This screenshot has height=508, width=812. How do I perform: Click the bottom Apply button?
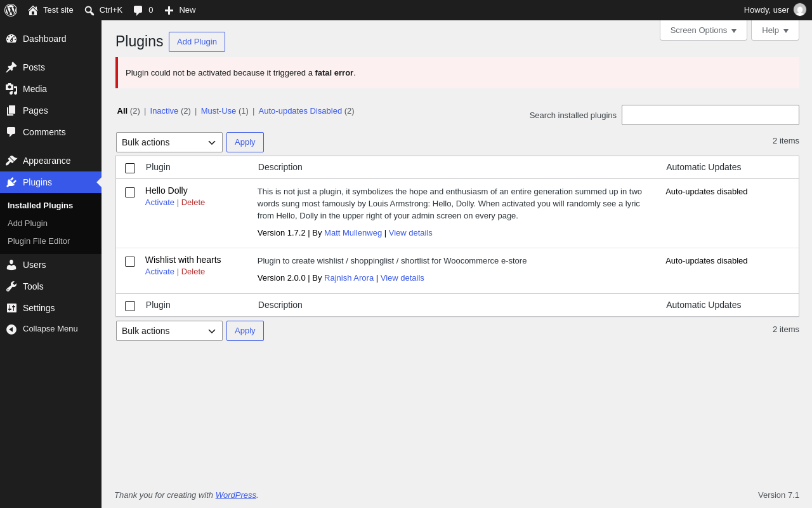tap(245, 331)
